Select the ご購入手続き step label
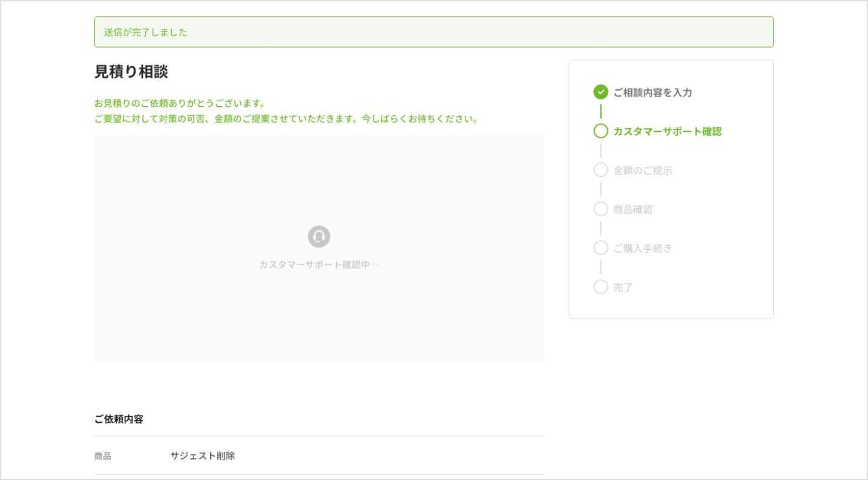The height and width of the screenshot is (480, 868). coord(643,248)
